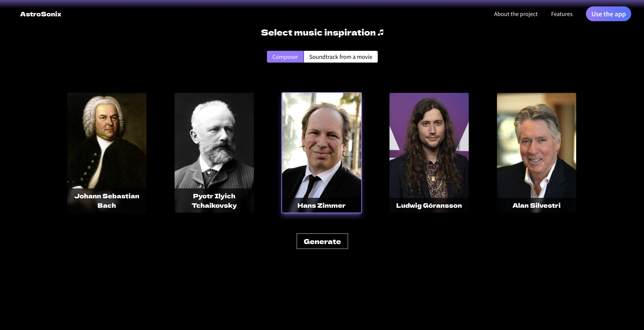Click the Hans Zimmer name caption
The image size is (644, 330).
click(321, 206)
